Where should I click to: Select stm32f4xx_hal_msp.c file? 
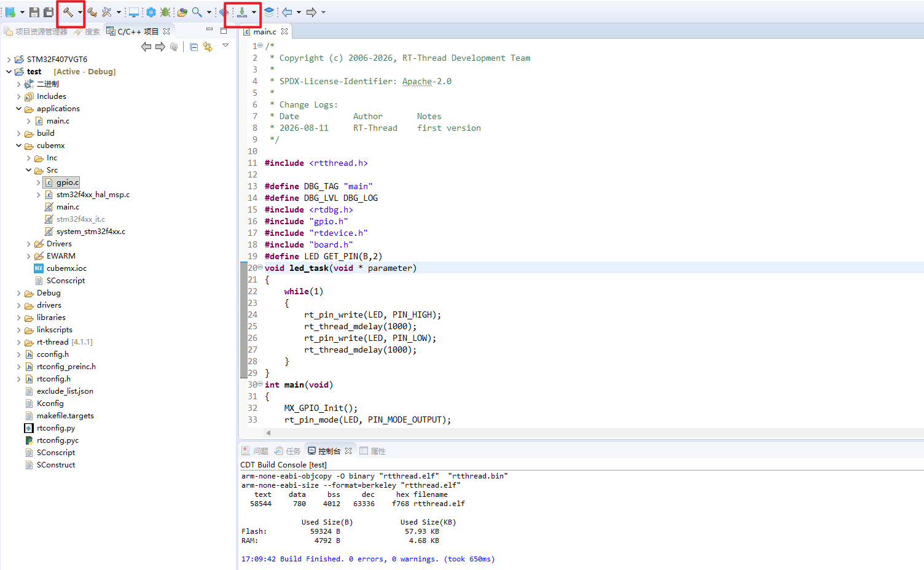[93, 195]
